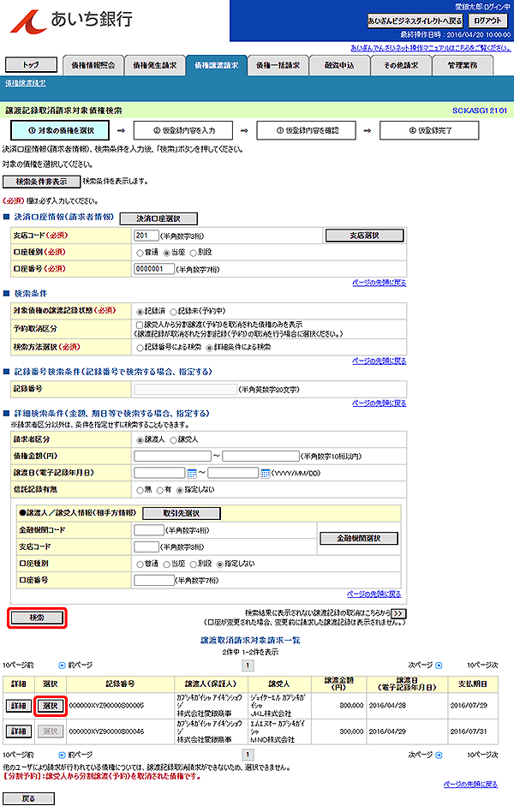Click ページの先頭に戻る under 決済口座情報 section
This screenshot has width=514, height=812.
tap(380, 283)
